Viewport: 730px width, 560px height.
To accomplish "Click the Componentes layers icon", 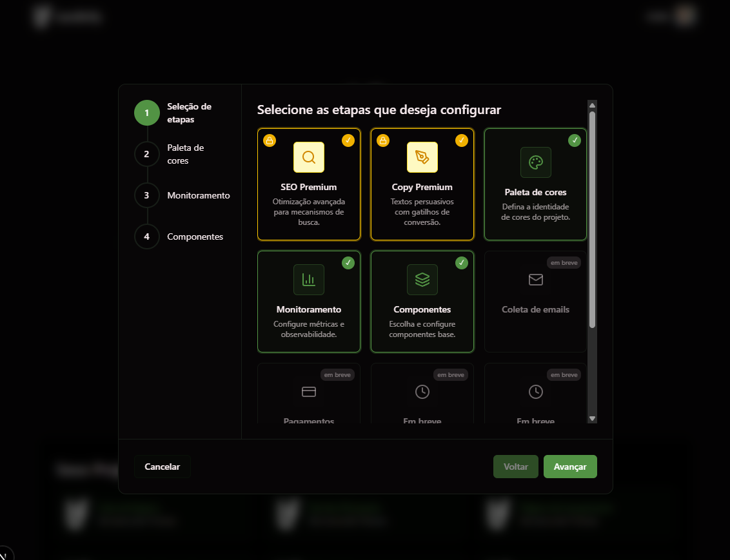I will [x=422, y=280].
